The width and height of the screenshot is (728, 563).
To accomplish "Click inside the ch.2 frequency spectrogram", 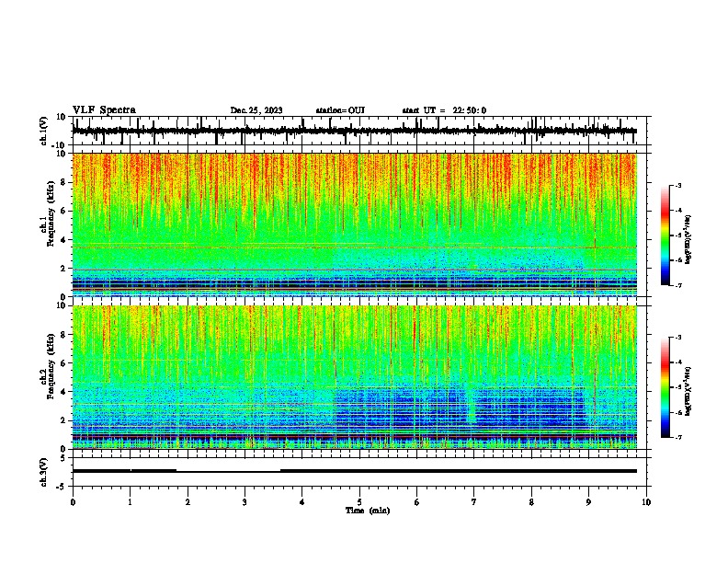I will point(355,377).
